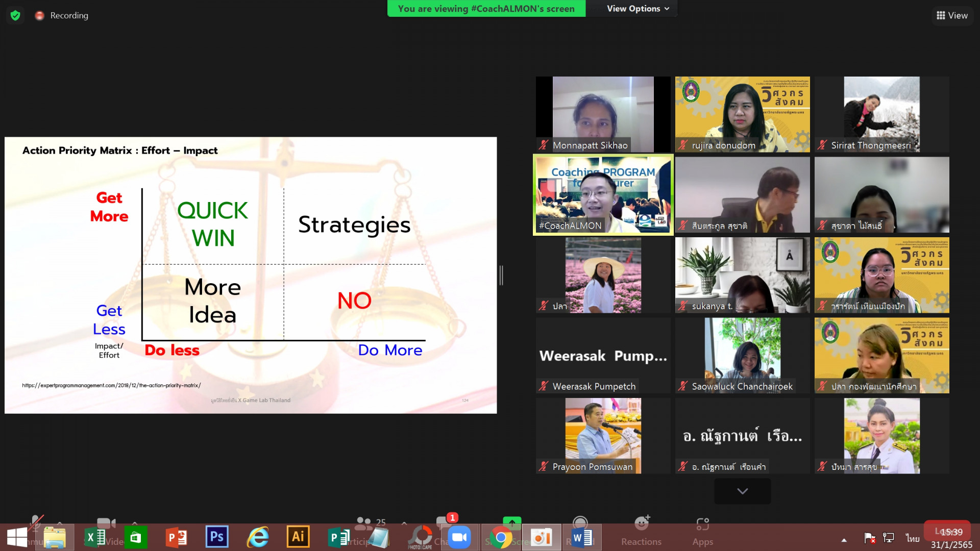The image size is (980, 551).
Task: Open the Windows Start menu
Action: (17, 537)
